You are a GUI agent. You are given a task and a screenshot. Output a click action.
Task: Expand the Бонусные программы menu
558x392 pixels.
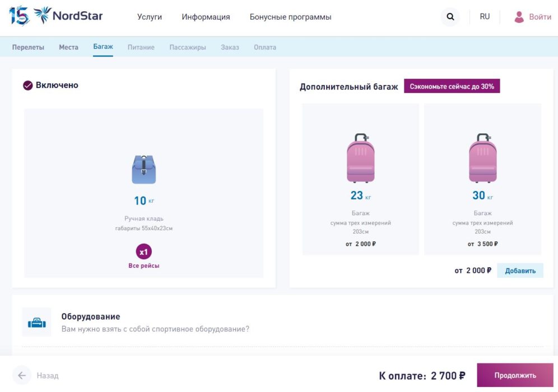(x=289, y=17)
